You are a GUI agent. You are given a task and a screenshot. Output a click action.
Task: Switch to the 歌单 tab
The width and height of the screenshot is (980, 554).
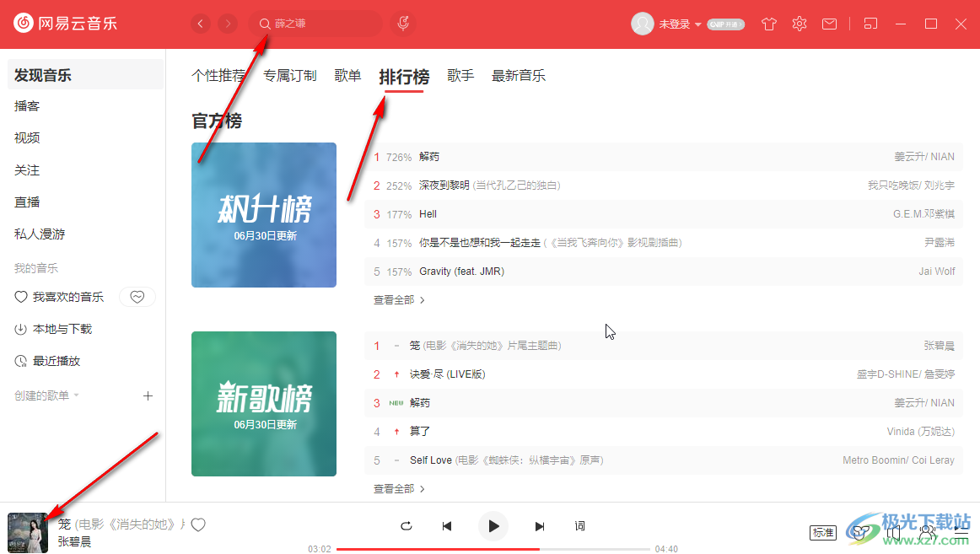pos(347,76)
